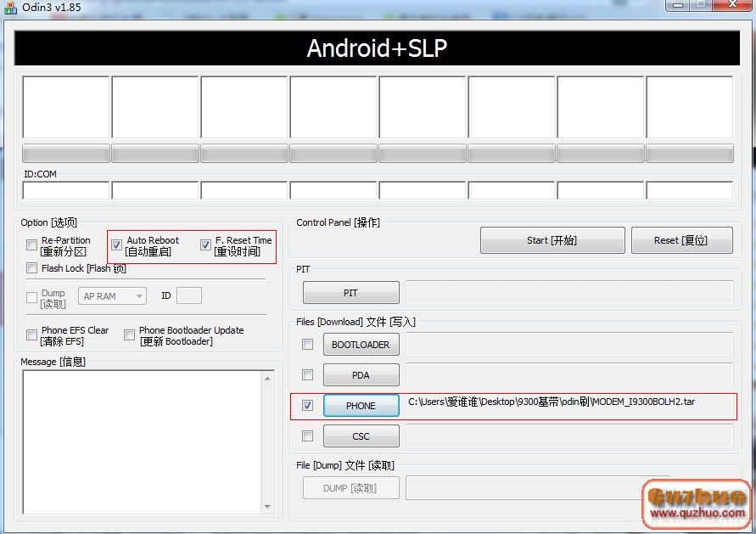The width and height of the screenshot is (756, 534).
Task: Click the CSC button
Action: [x=361, y=436]
